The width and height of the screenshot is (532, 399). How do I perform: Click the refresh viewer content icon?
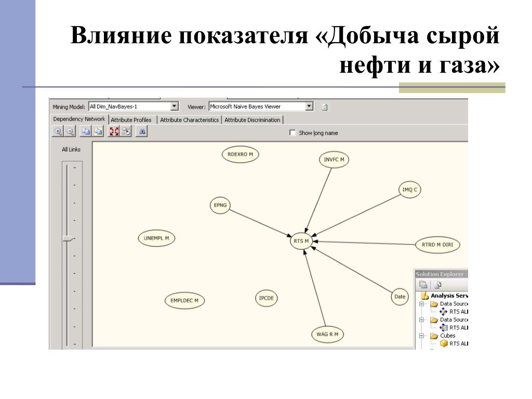(324, 107)
